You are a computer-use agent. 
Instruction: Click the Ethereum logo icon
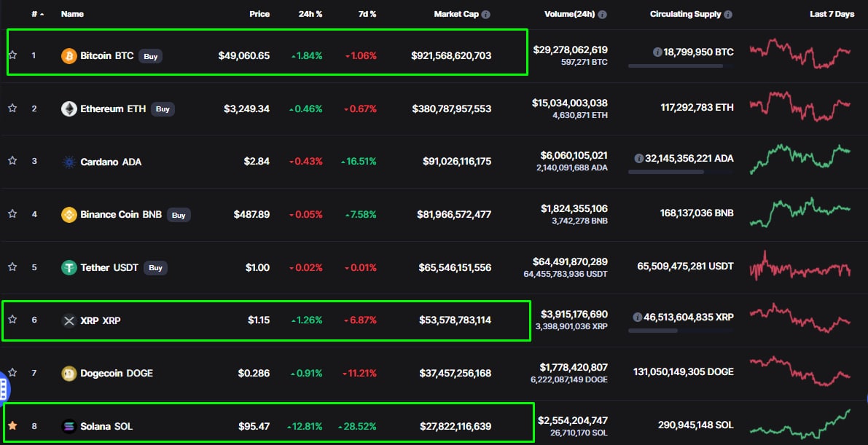click(69, 109)
